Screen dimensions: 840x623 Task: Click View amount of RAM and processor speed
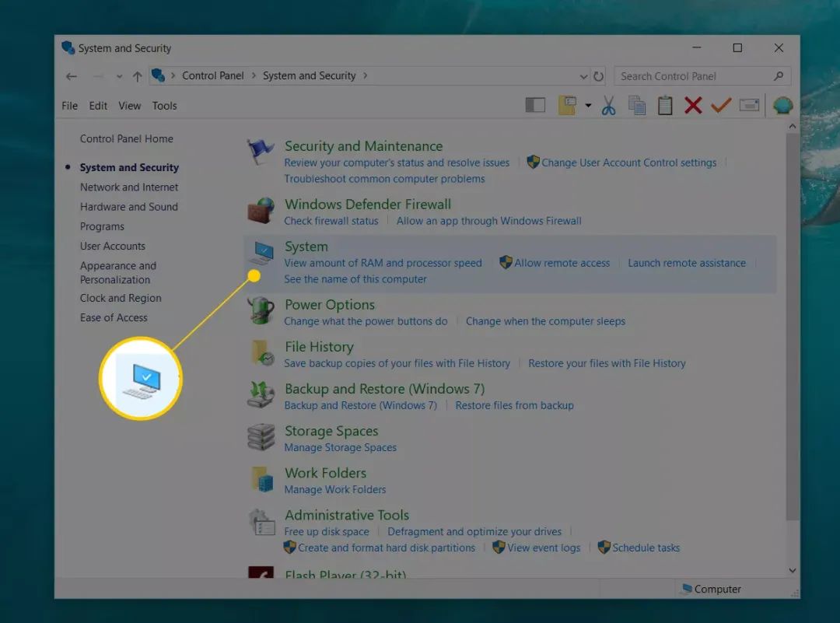pos(383,263)
